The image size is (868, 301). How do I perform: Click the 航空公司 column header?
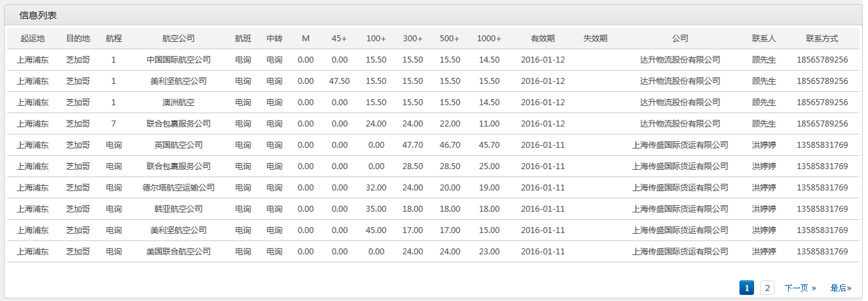[x=179, y=39]
